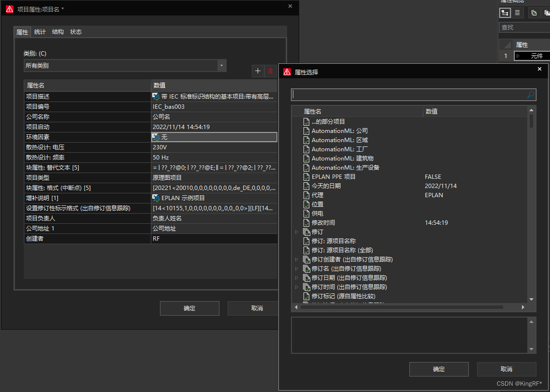Select the AutomationML: 工厂 property
550x392 pixels.
click(x=340, y=149)
